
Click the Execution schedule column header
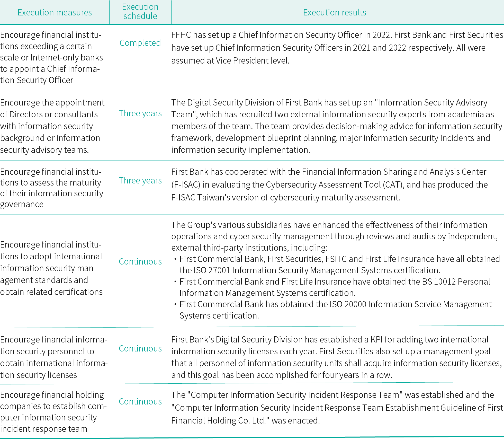(140, 12)
